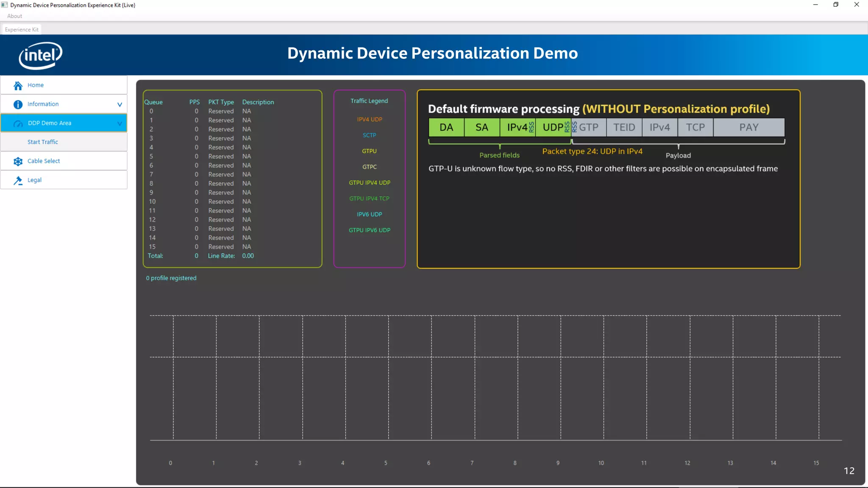Select DDP Demo Area in sidebar
868x488 pixels.
(x=64, y=123)
